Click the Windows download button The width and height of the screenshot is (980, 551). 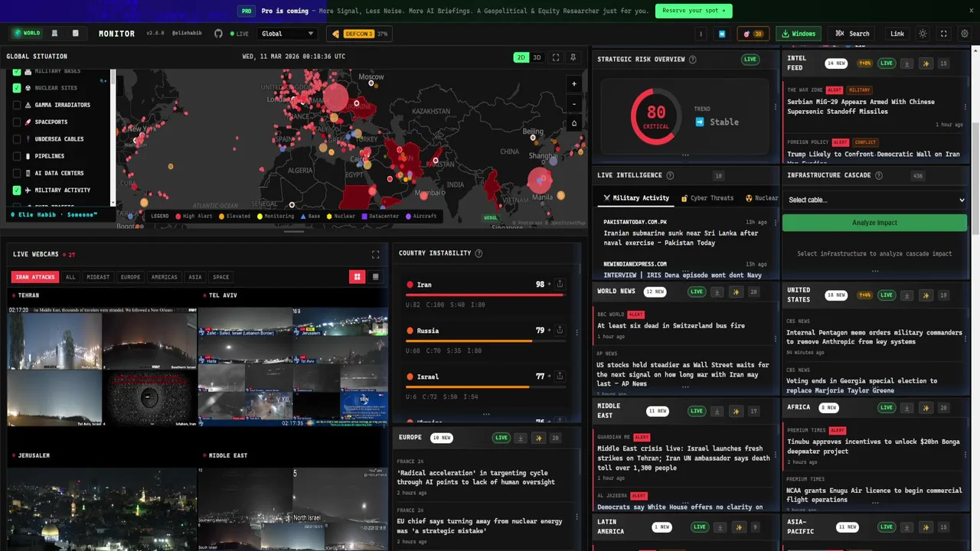click(x=798, y=34)
